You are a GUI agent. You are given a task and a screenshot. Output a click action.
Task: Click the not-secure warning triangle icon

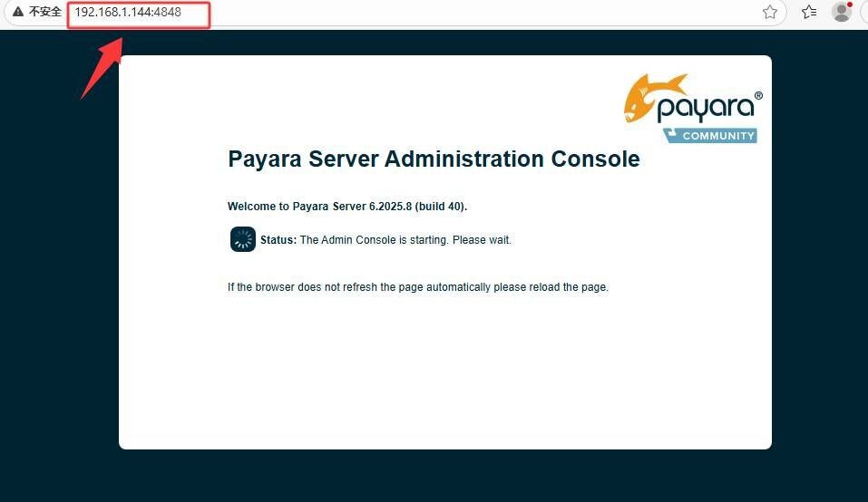(18, 12)
